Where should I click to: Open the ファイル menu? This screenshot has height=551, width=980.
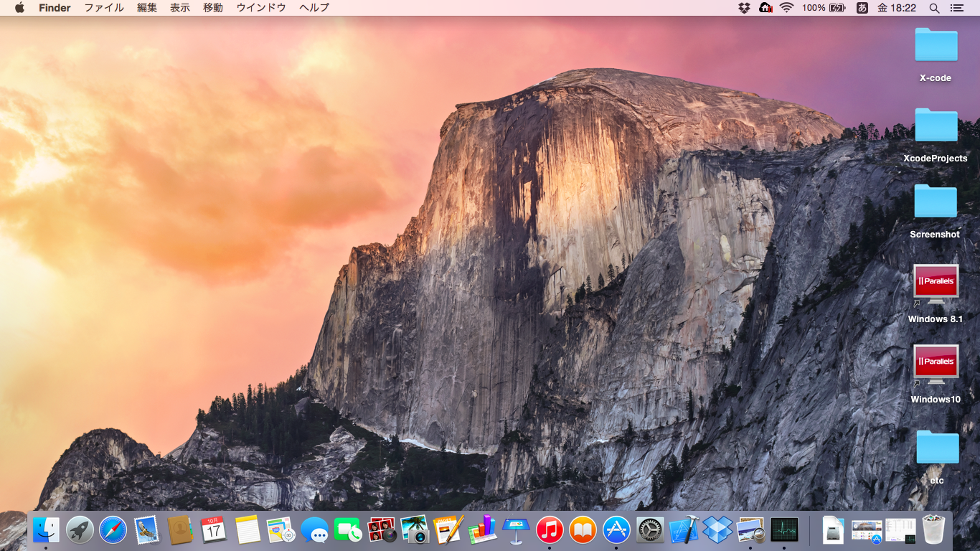pyautogui.click(x=104, y=8)
